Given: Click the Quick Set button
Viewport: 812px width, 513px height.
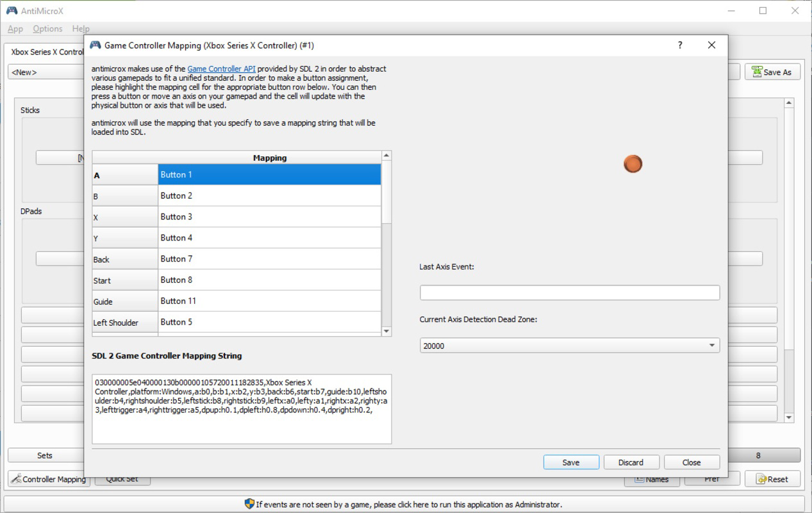Looking at the screenshot, I should click(x=122, y=480).
